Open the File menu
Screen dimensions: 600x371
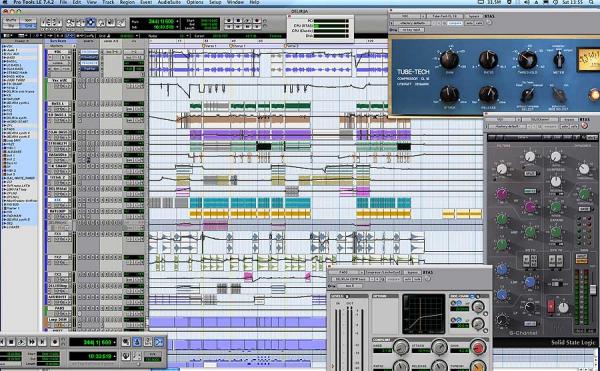tap(63, 2)
